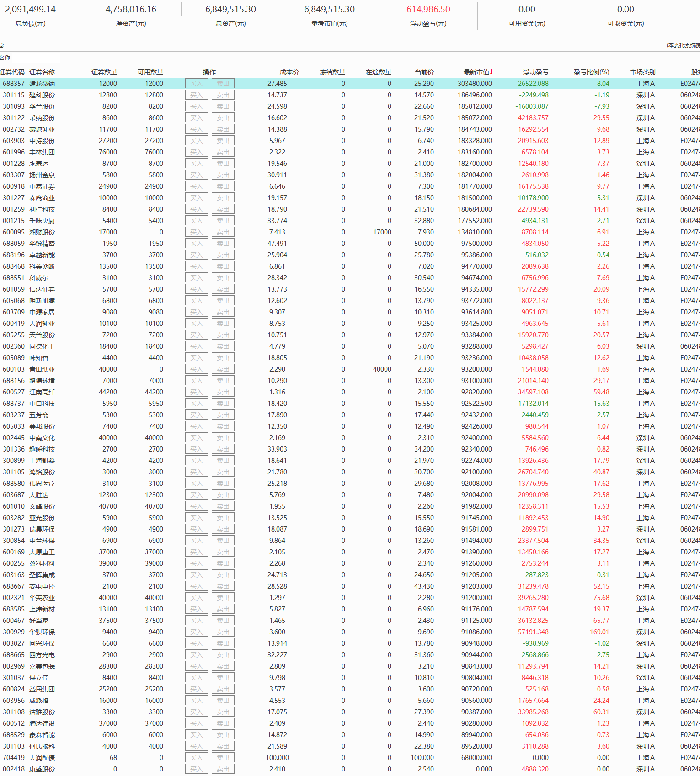This screenshot has height=776, width=700.
Task: Click the 卖出 button for 湘财股份
Action: pos(223,232)
